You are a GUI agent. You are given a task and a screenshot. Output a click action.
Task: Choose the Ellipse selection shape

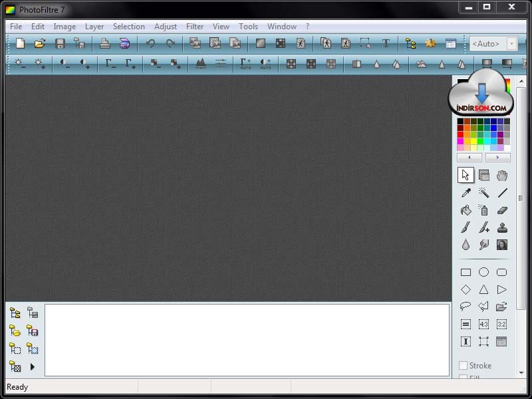[x=484, y=272]
